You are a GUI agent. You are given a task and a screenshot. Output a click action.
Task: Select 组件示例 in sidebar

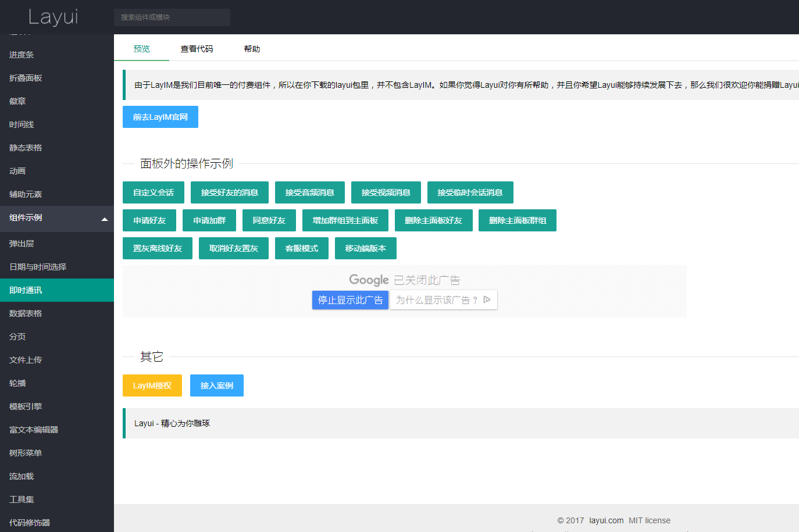pos(57,217)
